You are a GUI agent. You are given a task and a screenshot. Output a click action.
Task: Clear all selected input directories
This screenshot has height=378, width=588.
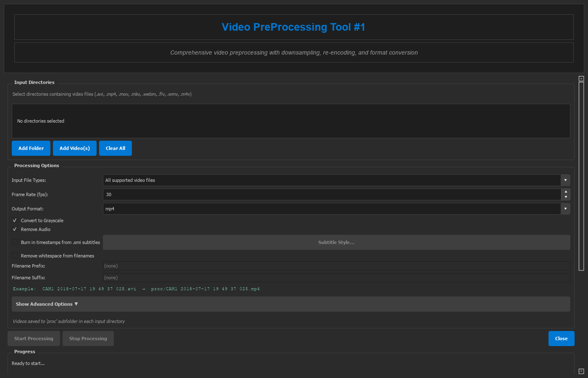coord(115,148)
